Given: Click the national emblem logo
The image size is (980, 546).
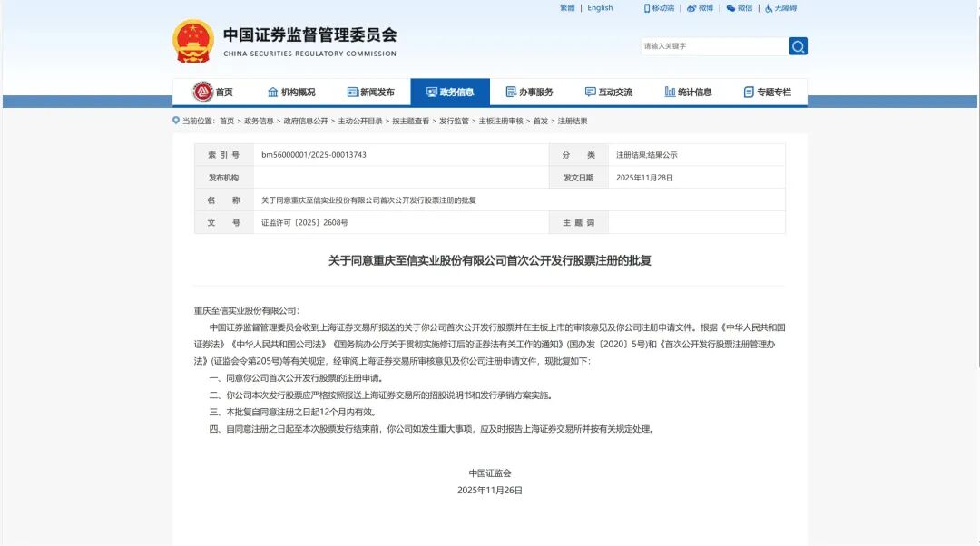Looking at the screenshot, I should pos(191,41).
